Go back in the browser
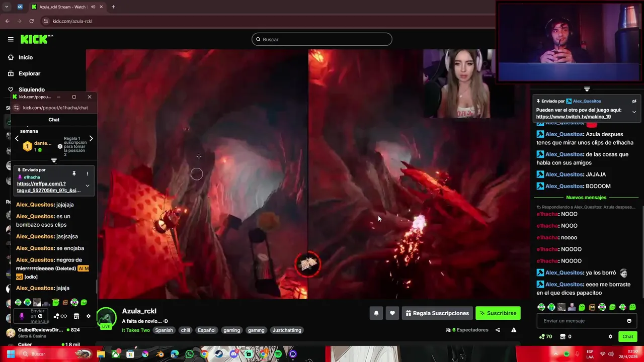Viewport: 644px width, 362px height. pyautogui.click(x=7, y=21)
